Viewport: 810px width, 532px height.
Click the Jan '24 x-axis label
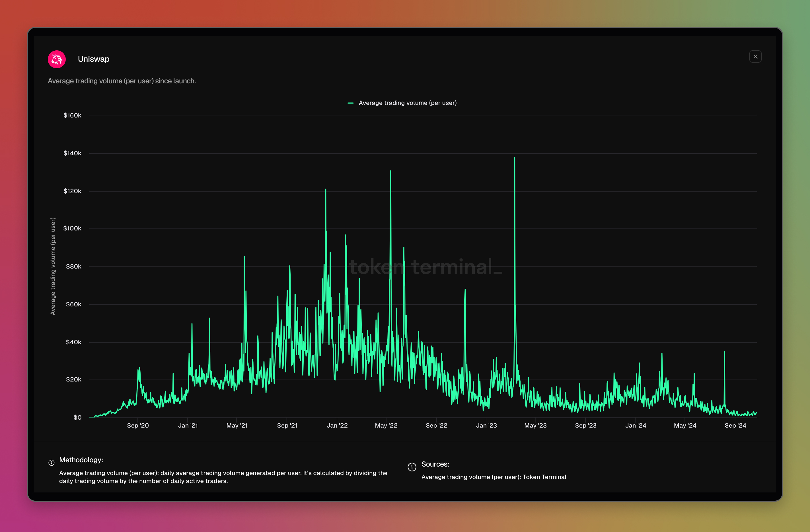[x=636, y=425]
